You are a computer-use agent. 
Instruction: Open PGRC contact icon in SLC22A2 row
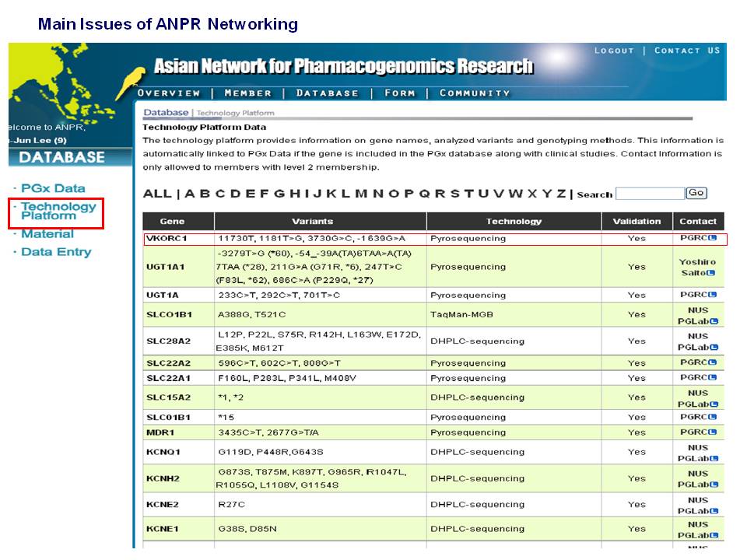(713, 362)
